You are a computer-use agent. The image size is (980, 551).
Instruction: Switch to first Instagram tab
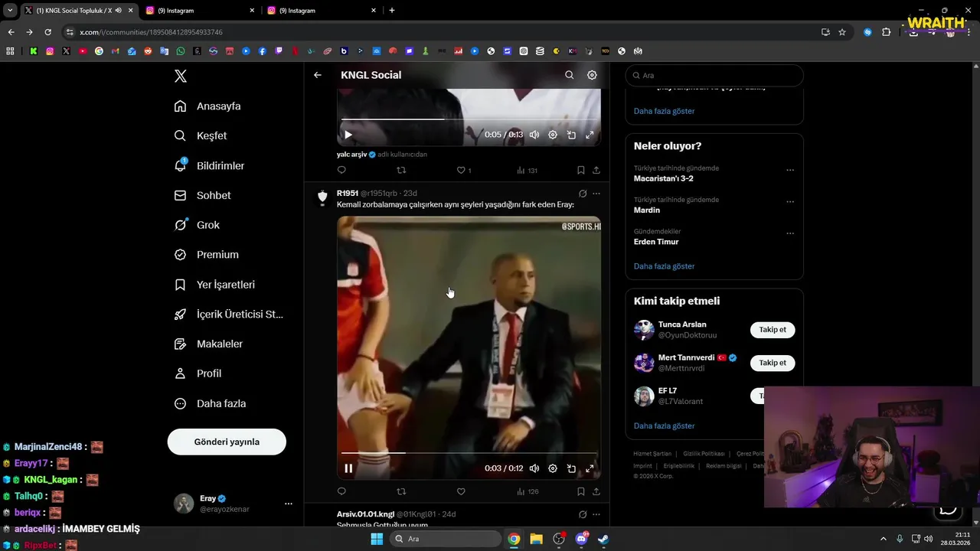(x=199, y=11)
